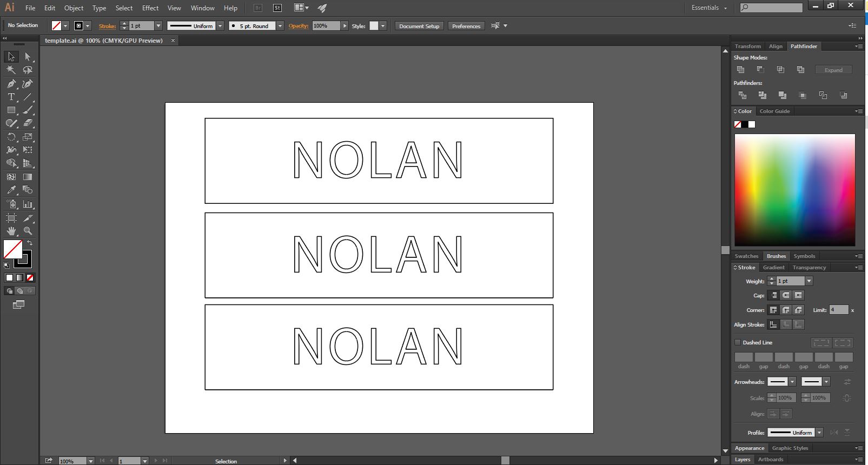Swap fill and stroke colors

30,243
